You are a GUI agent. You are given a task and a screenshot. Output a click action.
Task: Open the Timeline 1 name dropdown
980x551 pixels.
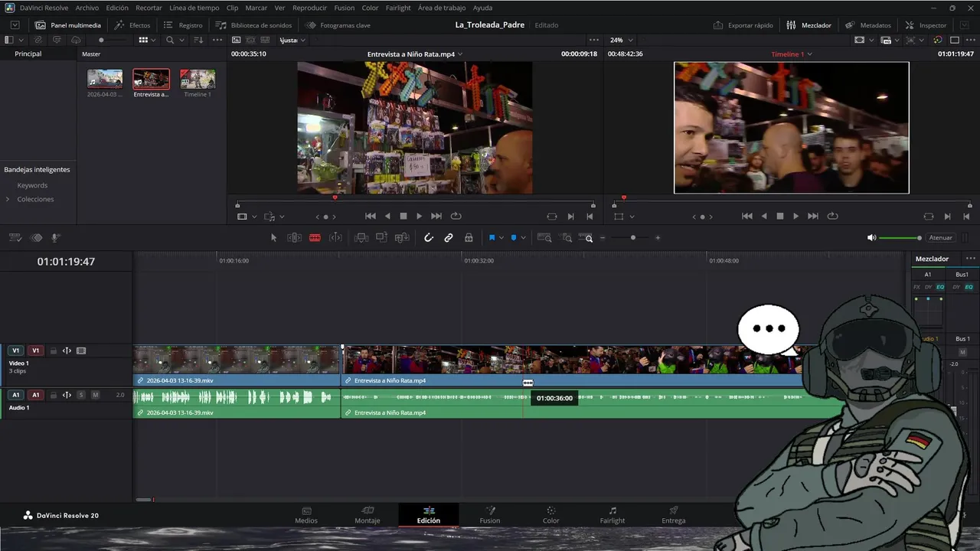809,54
